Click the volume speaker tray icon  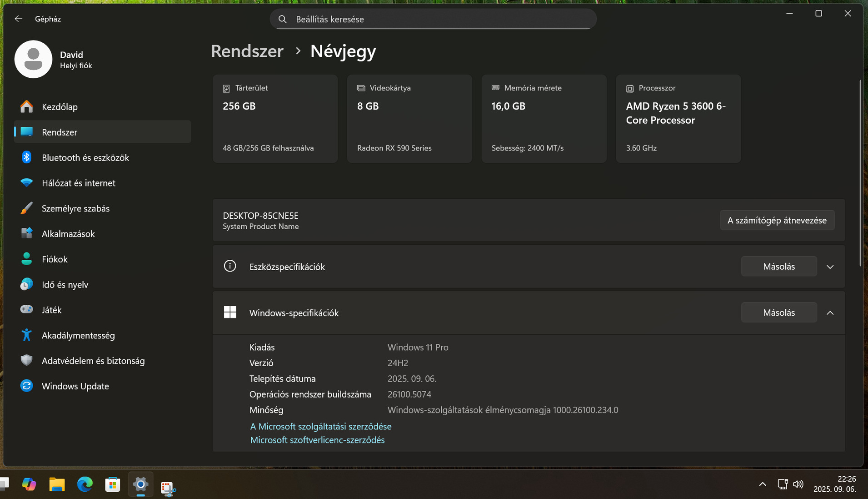(x=798, y=484)
